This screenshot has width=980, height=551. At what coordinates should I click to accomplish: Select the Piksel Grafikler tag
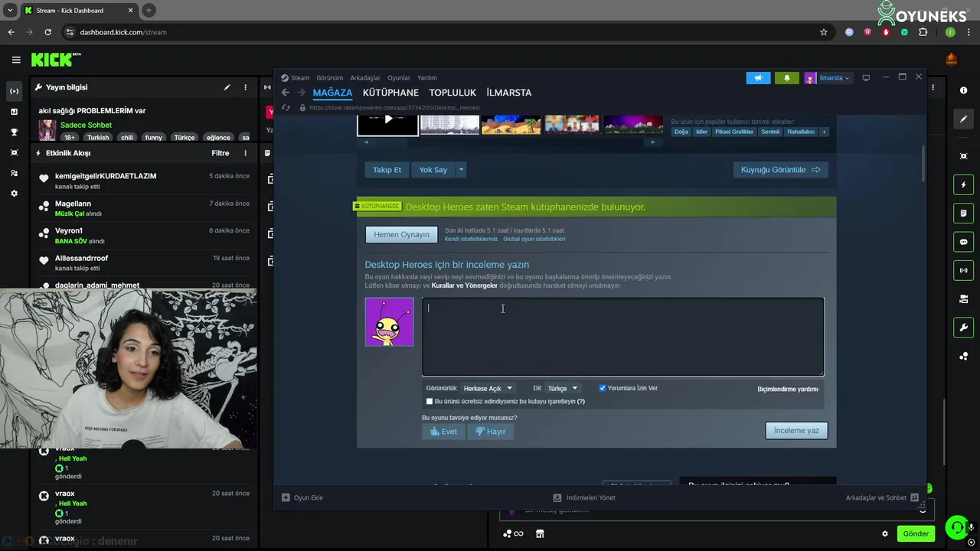(734, 132)
